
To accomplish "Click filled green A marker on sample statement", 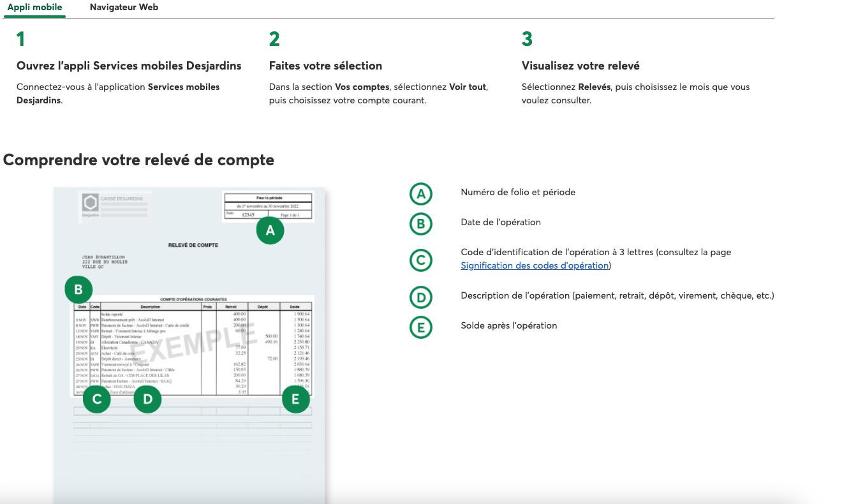I will [x=270, y=231].
